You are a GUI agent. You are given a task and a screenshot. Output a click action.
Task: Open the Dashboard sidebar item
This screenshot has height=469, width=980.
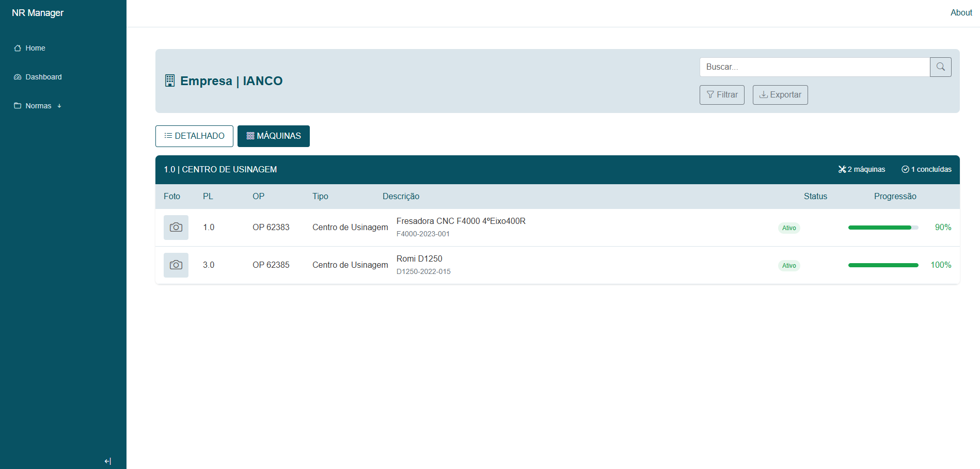pos(38,77)
